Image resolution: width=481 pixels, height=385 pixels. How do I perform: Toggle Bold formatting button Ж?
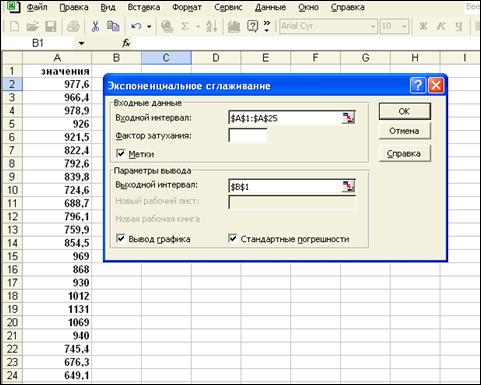point(423,26)
